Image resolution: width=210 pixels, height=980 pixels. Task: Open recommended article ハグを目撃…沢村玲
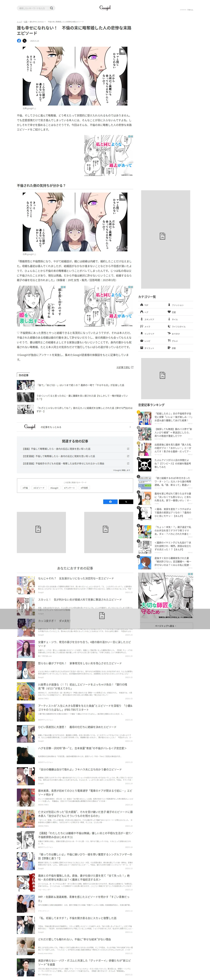click(75, 755)
